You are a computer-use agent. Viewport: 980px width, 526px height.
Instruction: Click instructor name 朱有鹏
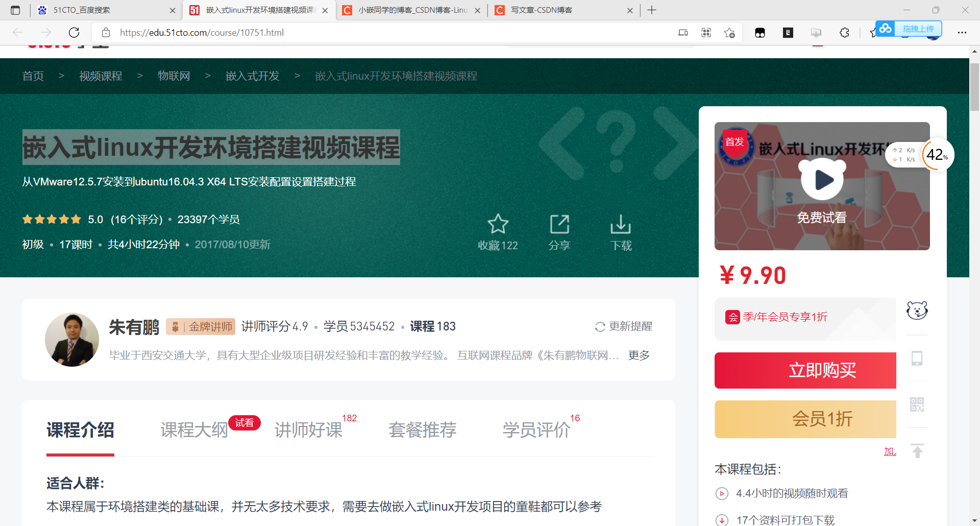point(134,327)
